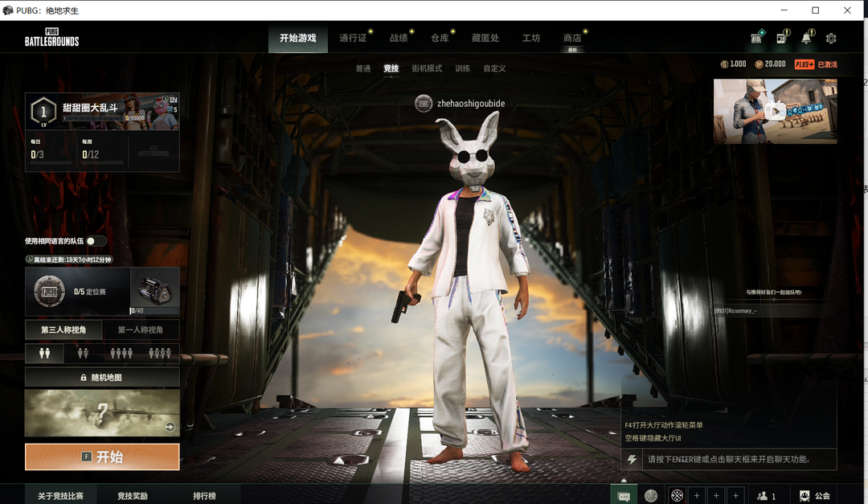868x504 pixels.
Task: Select 第一人称视角 perspective
Action: [140, 330]
